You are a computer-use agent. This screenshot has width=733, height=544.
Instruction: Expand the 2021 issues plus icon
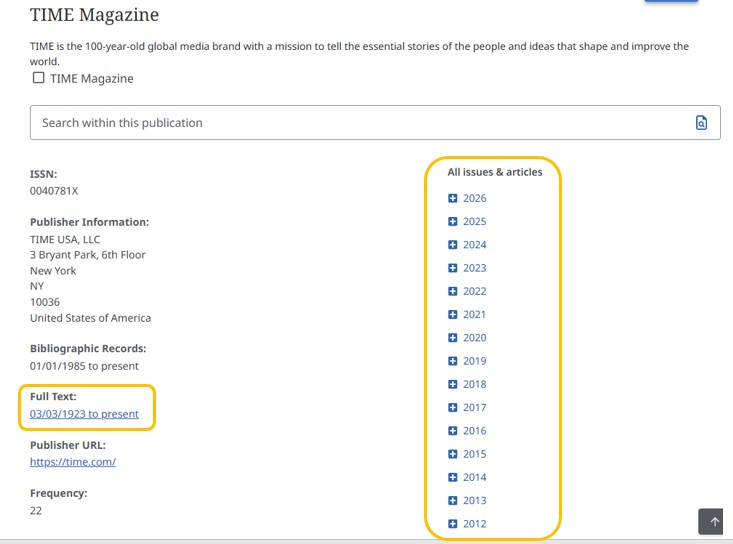(453, 314)
